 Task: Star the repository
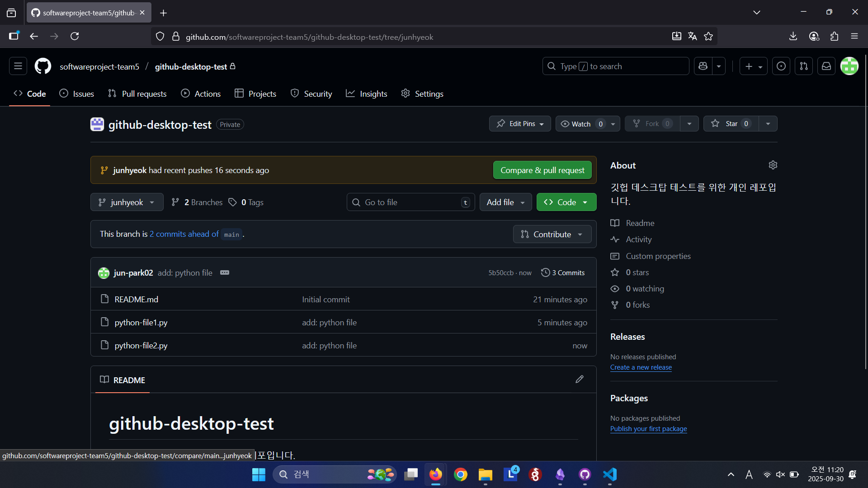(x=731, y=124)
